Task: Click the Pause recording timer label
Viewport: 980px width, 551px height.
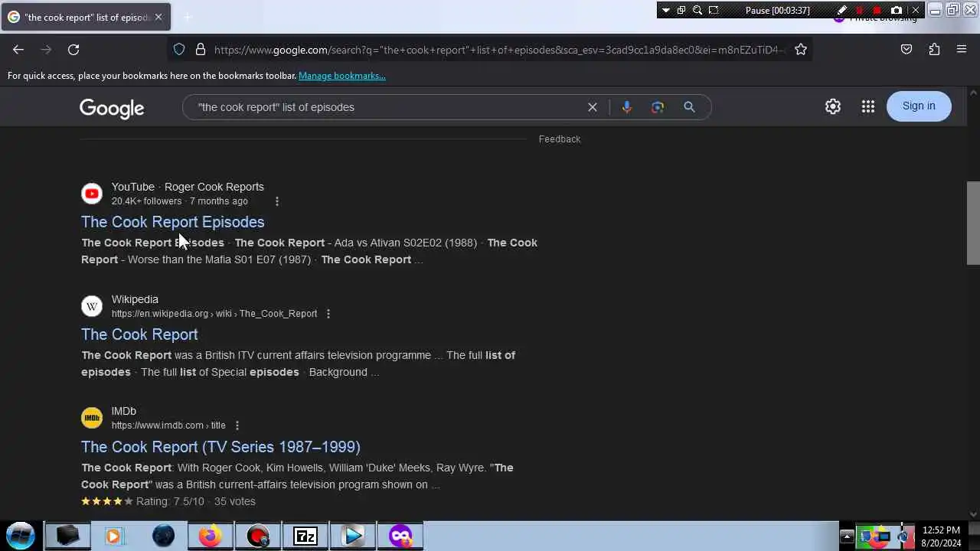Action: (778, 10)
